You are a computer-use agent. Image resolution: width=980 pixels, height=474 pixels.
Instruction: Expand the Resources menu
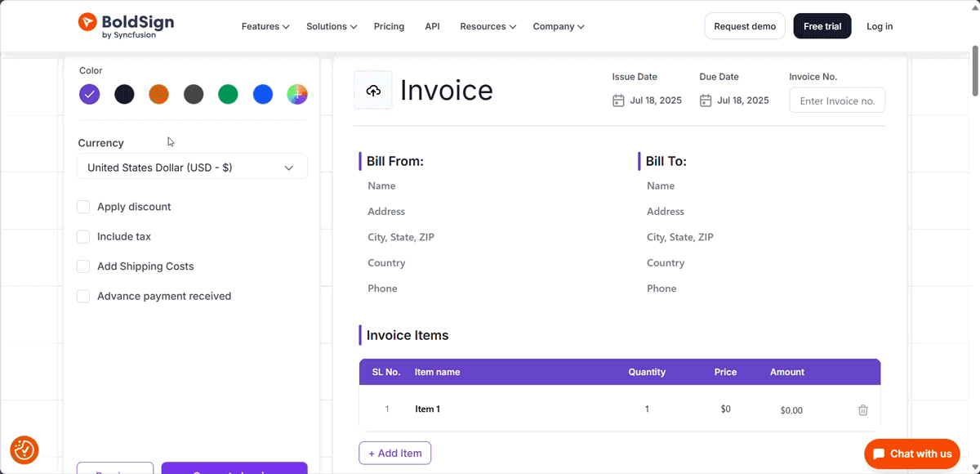488,26
